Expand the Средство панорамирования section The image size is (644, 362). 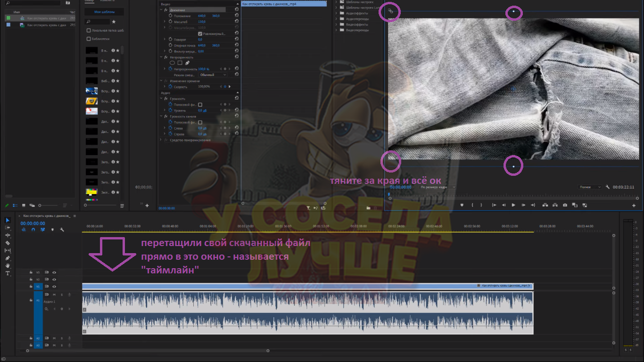tap(160, 140)
